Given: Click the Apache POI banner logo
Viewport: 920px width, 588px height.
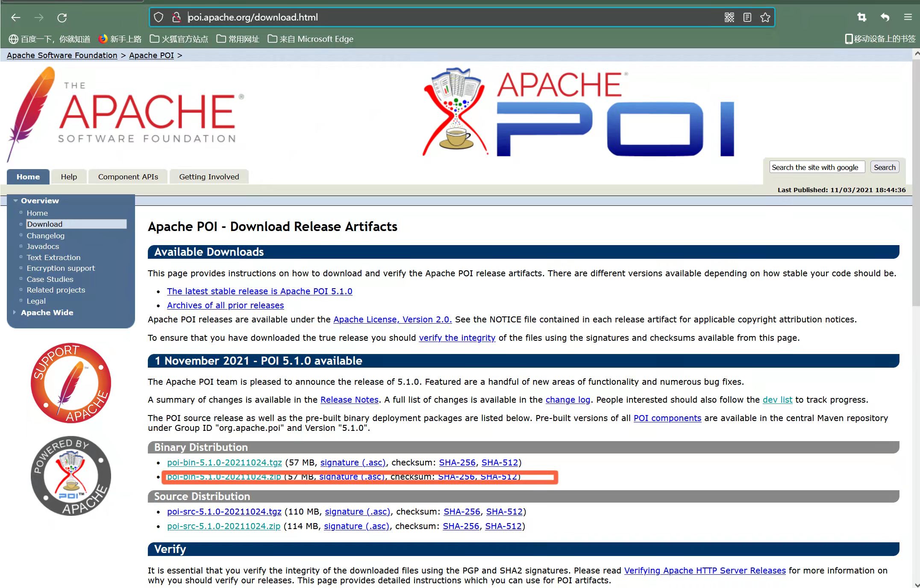Looking at the screenshot, I should (578, 112).
